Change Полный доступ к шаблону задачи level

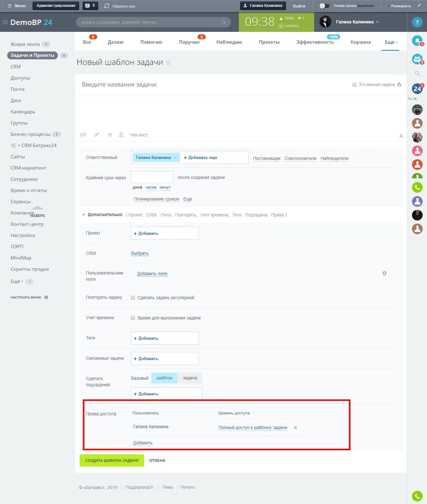pyautogui.click(x=253, y=427)
